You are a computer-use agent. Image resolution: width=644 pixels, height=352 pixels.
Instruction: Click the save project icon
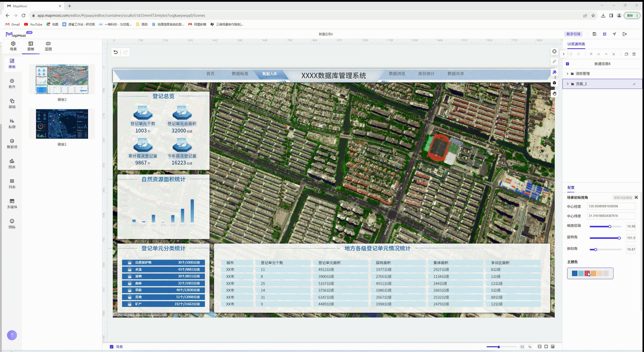point(594,34)
